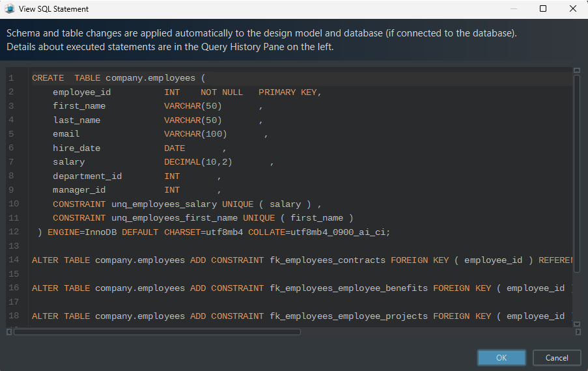Click the horizontal scrollbar thumb
Image resolution: width=588 pixels, height=371 pixels.
[x=157, y=332]
